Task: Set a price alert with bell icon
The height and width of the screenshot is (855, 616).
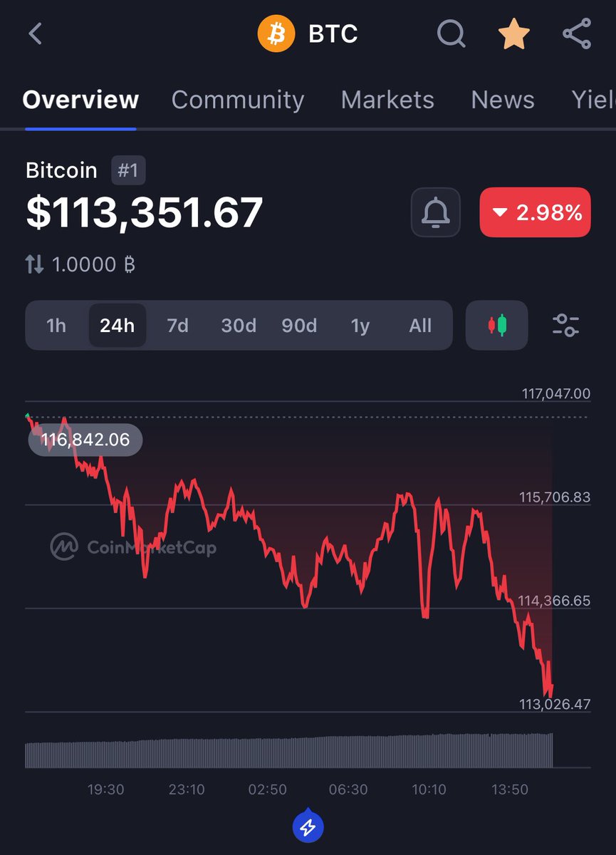Action: (436, 212)
